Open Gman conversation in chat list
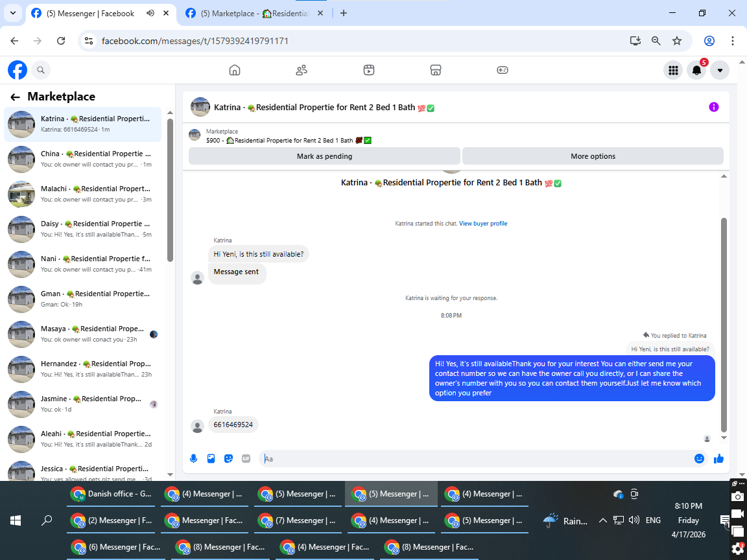The width and height of the screenshot is (747, 560). 83,299
